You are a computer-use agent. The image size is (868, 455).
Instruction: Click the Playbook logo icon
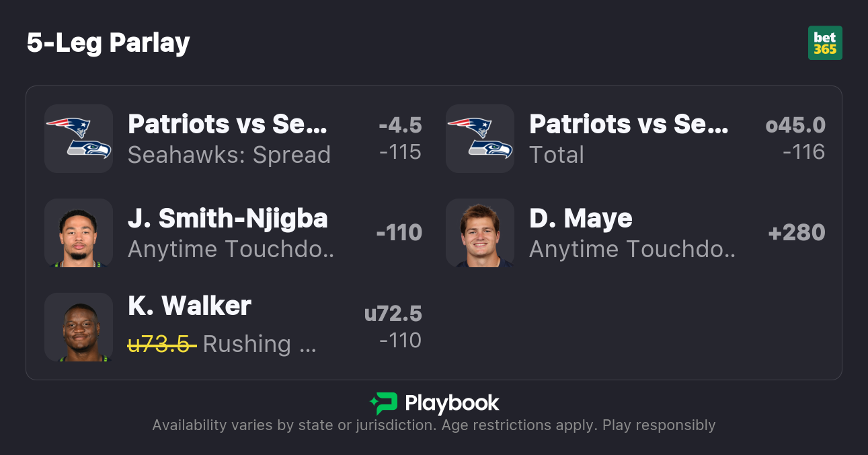pos(383,403)
